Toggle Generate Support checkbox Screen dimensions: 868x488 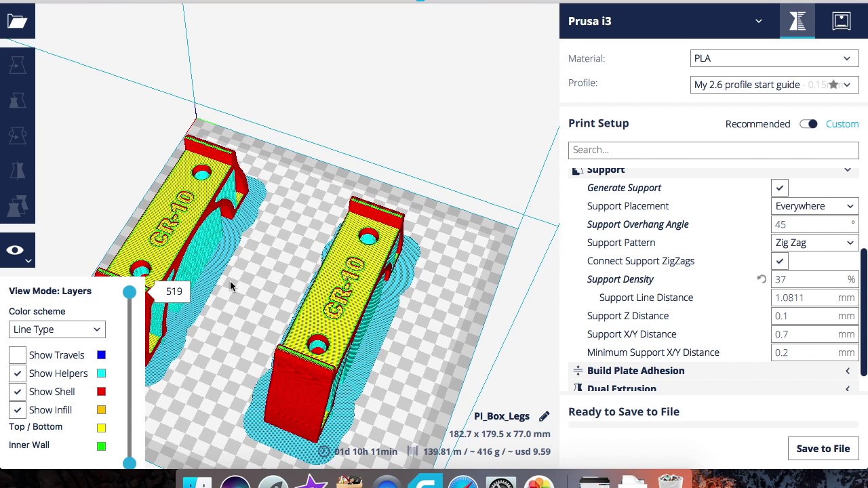[x=780, y=188]
